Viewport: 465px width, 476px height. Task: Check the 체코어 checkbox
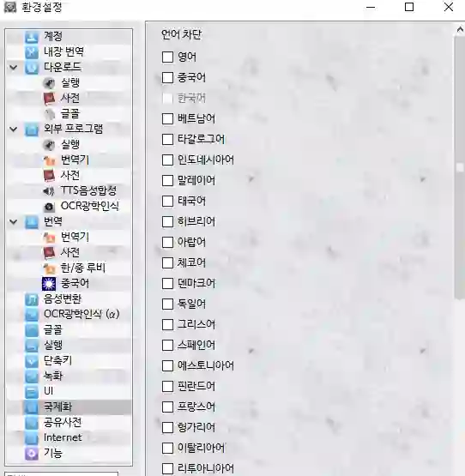coord(167,263)
